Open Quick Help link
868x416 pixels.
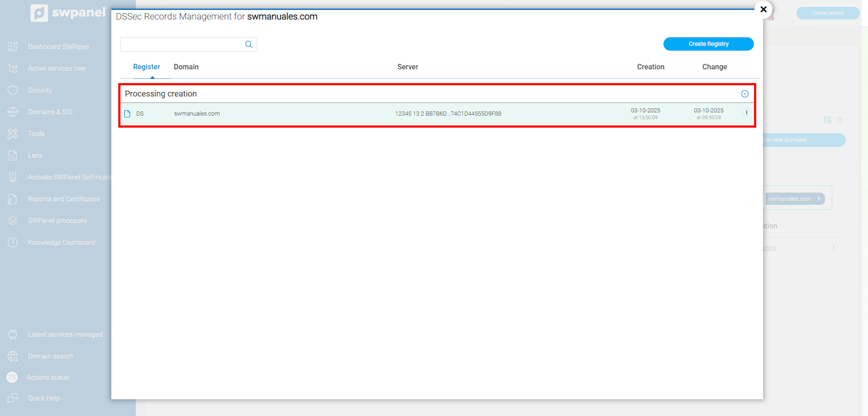(44, 398)
